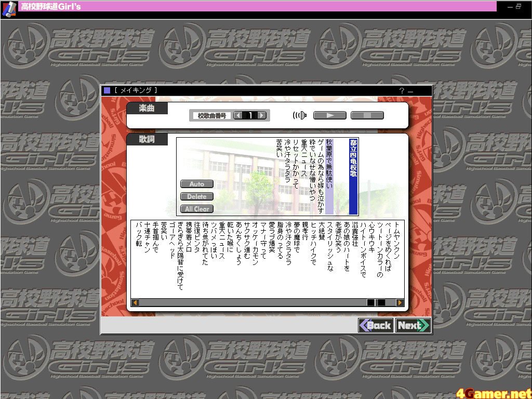
Task: Choose phrase ツバメっぽい from the list
Action: click(214, 240)
